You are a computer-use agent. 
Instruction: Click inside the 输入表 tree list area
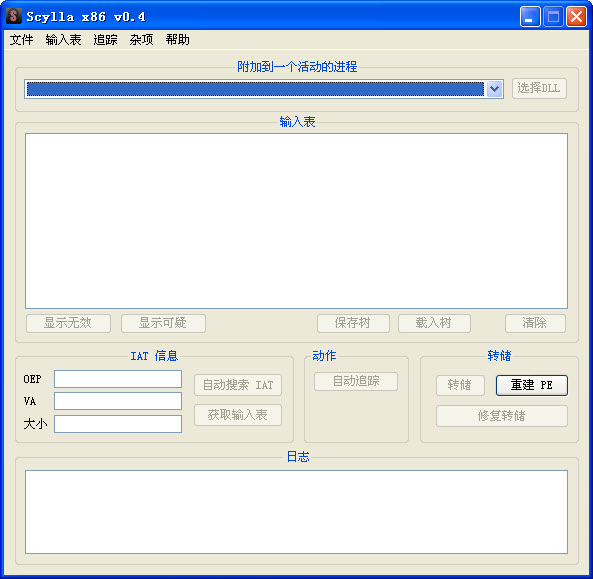[296, 221]
